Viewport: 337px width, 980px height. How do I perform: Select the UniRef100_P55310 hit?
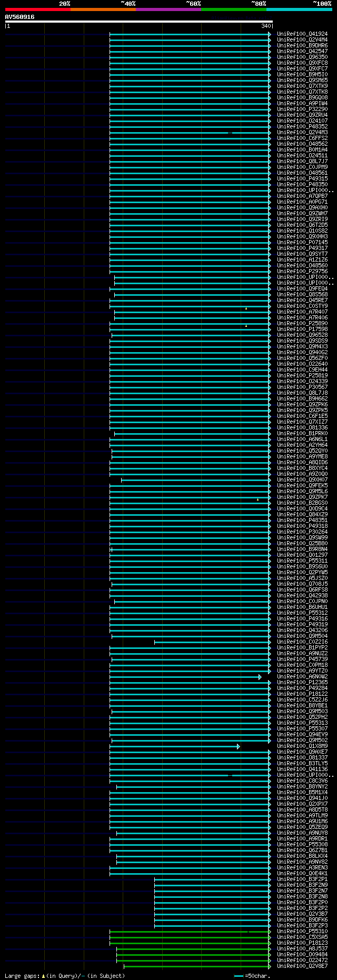(302, 931)
